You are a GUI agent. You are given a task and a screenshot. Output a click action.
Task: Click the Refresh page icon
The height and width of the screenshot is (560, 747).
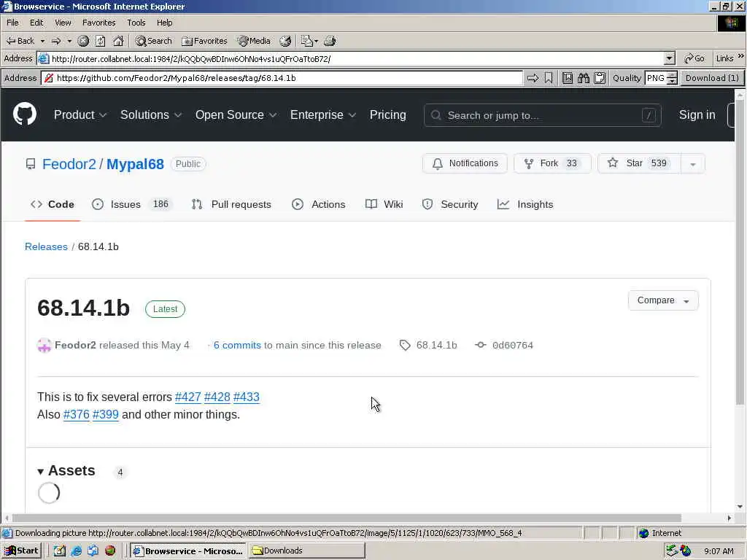pos(101,41)
